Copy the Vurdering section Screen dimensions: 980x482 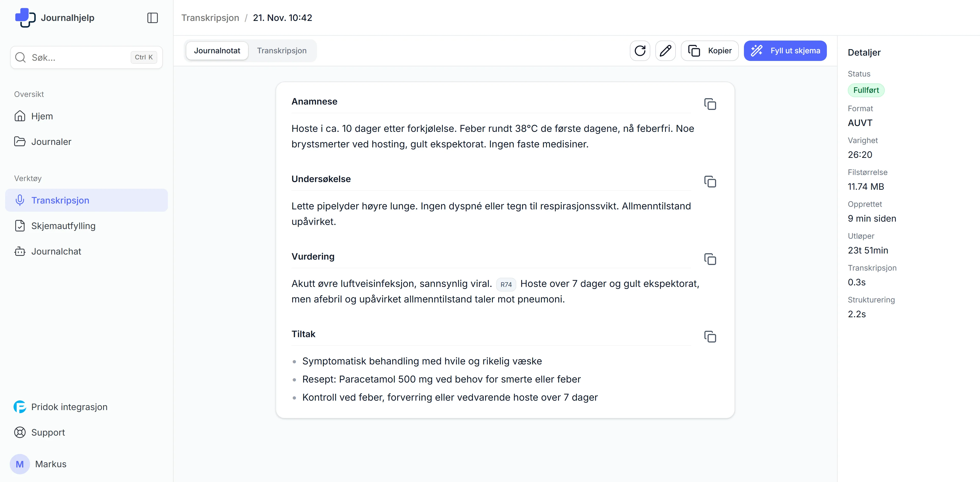pos(710,259)
